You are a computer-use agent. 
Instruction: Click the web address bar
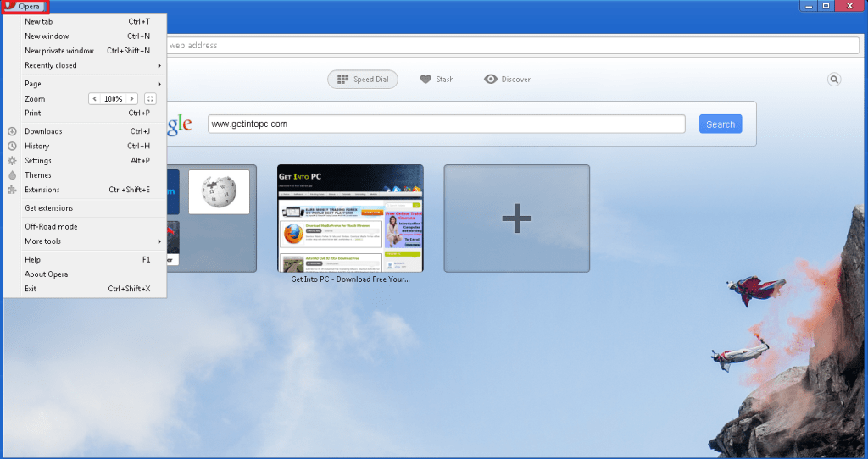click(513, 46)
